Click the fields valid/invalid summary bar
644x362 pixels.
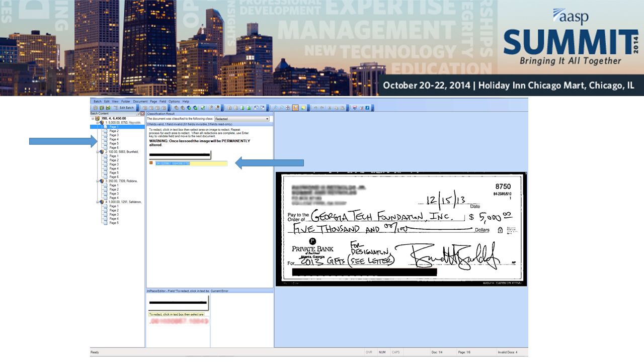(x=210, y=124)
